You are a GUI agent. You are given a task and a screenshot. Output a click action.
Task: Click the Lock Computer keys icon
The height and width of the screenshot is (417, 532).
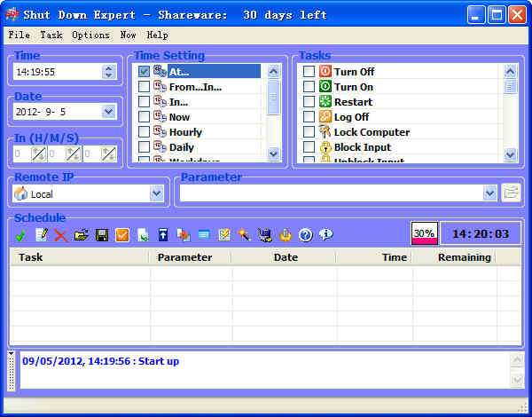[325, 132]
